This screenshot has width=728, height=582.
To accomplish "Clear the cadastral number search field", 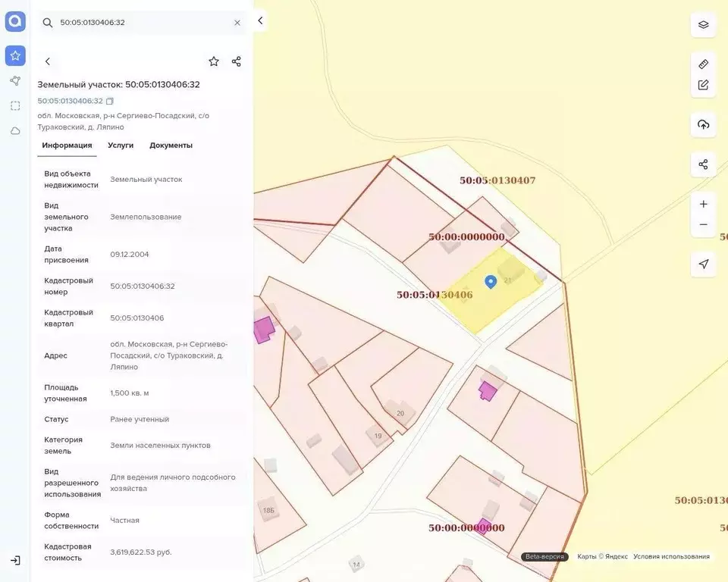I will 237,22.
